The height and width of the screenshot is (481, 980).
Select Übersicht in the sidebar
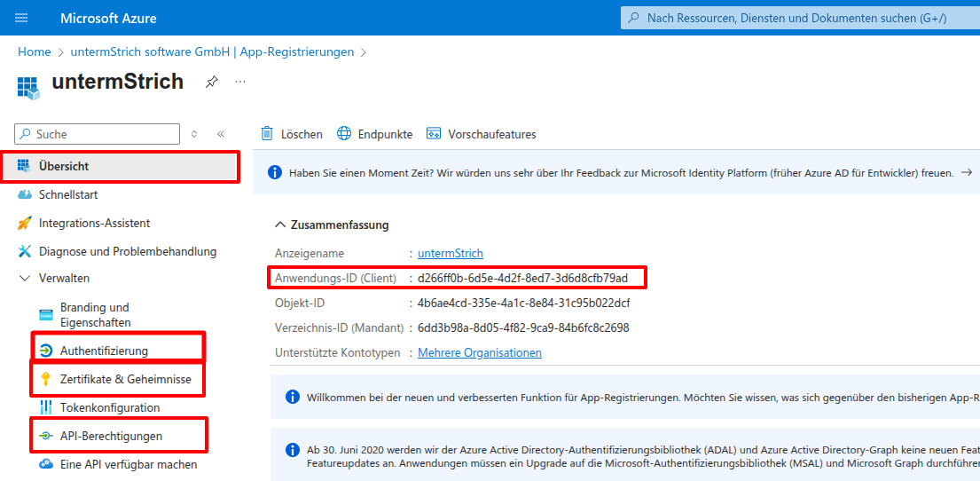(x=64, y=166)
